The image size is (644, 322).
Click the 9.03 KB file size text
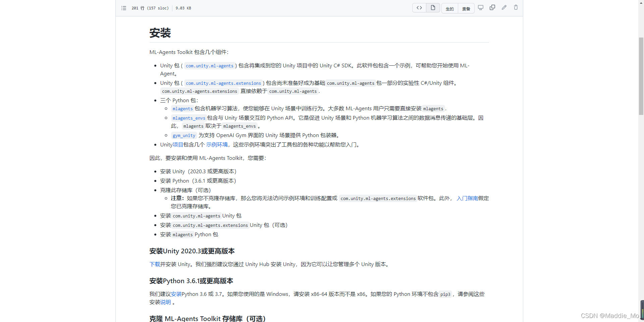pyautogui.click(x=183, y=8)
